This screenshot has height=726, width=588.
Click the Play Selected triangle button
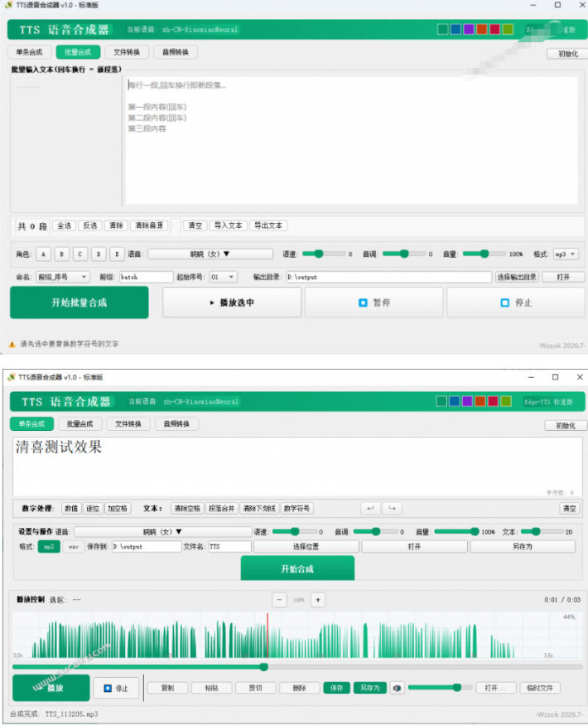click(232, 302)
